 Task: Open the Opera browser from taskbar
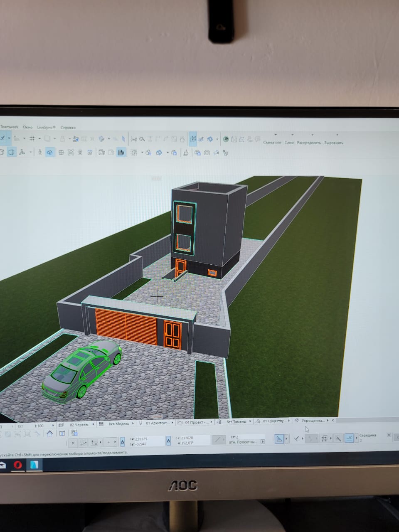17,465
